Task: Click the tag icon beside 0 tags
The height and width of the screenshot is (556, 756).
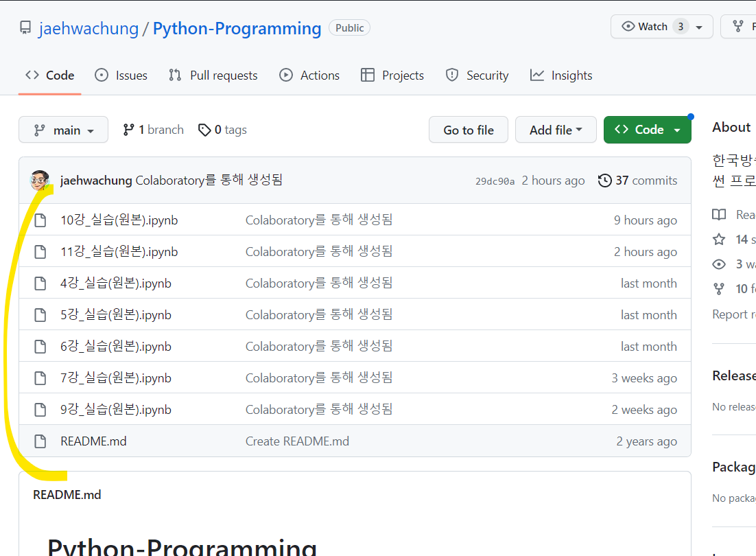Action: 204,130
